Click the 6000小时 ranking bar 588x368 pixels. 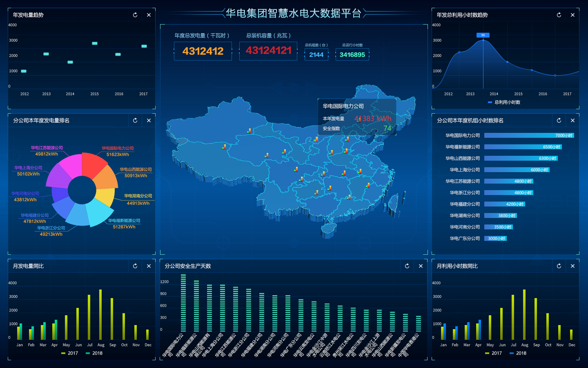point(517,170)
